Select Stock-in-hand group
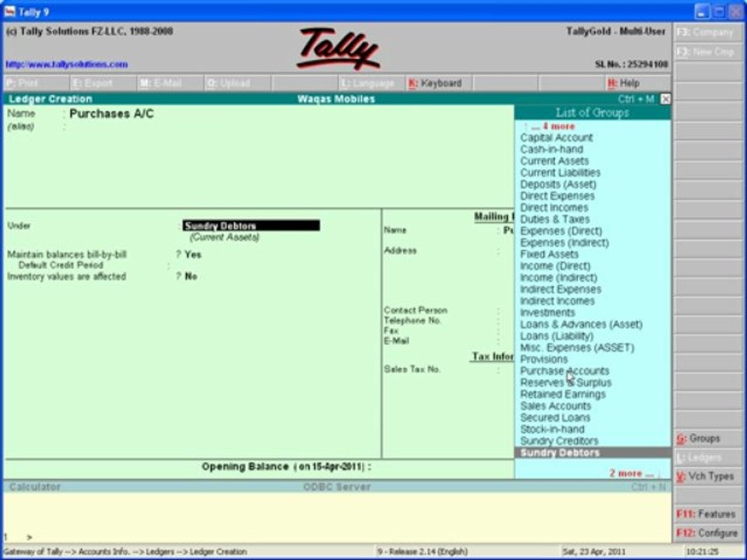747x560 pixels. [x=552, y=429]
